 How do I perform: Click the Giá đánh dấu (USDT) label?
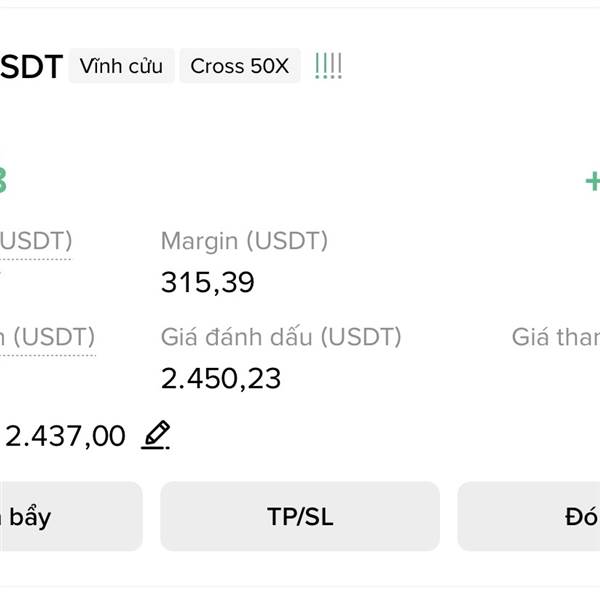click(281, 337)
